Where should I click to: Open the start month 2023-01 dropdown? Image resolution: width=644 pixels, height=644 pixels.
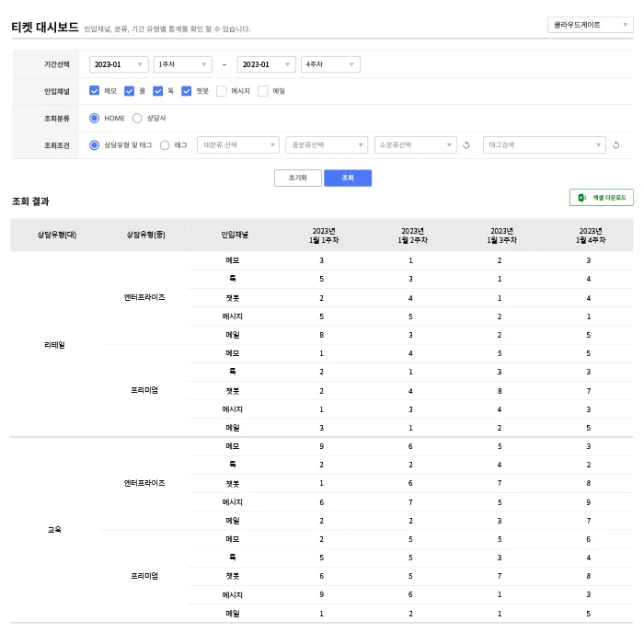click(119, 64)
